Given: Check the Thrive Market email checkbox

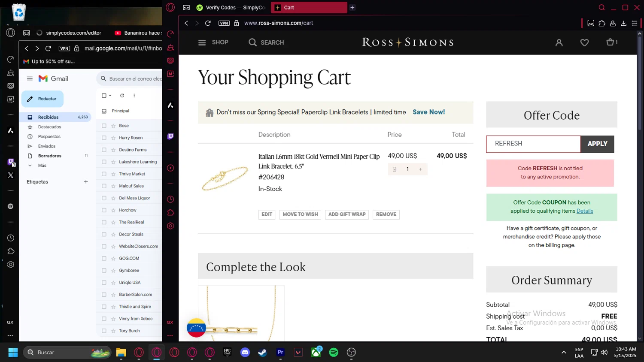Looking at the screenshot, I should (104, 174).
